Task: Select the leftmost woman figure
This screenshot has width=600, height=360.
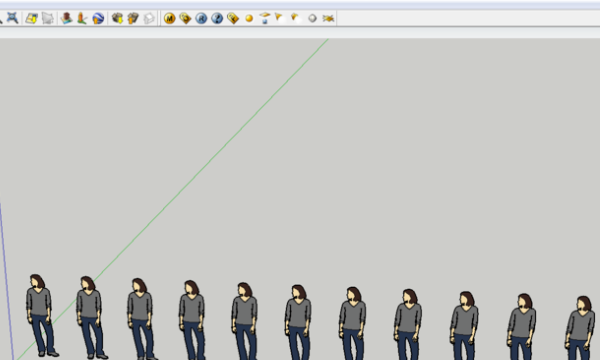Action: click(x=40, y=315)
